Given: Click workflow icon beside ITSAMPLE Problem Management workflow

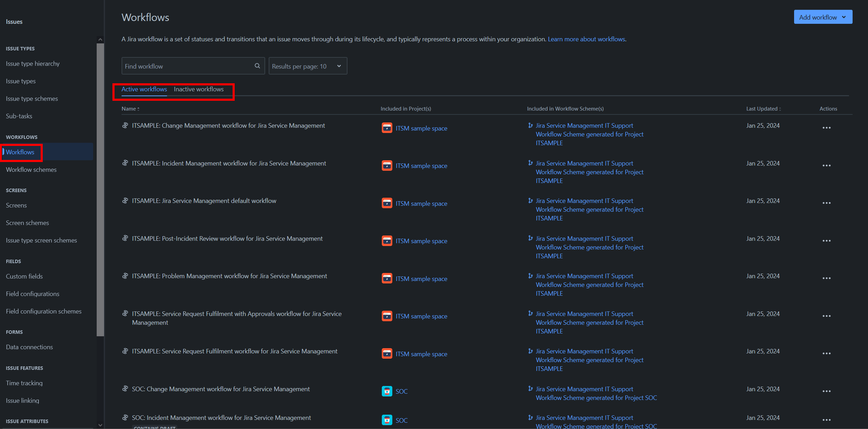Looking at the screenshot, I should 125,276.
